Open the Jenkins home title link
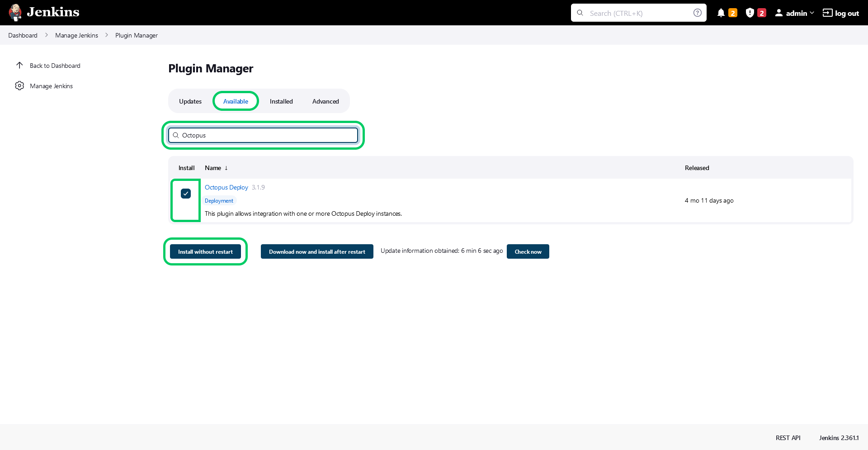Image resolution: width=868 pixels, height=450 pixels. [53, 12]
